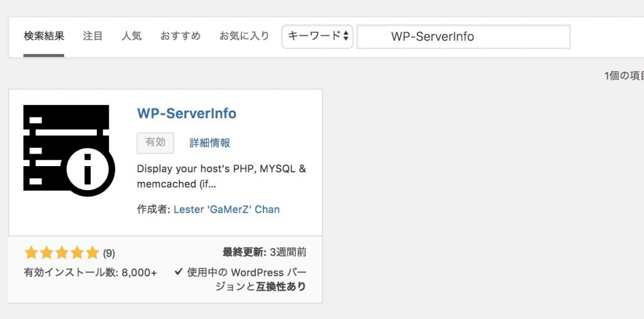This screenshot has width=644, height=319.
Task: Visit author Lester 'GaMerZ' Chan link
Action: [x=226, y=209]
